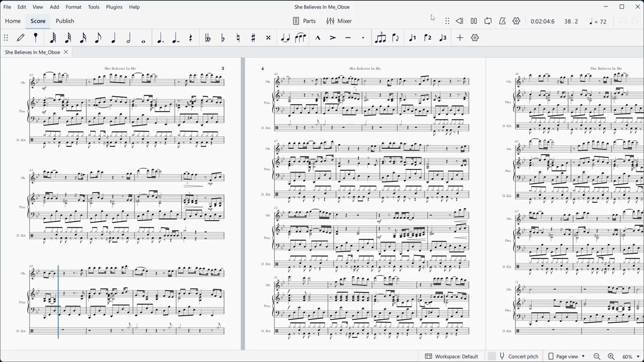644x362 pixels.
Task: Select 16th note duration
Action: 83,38
